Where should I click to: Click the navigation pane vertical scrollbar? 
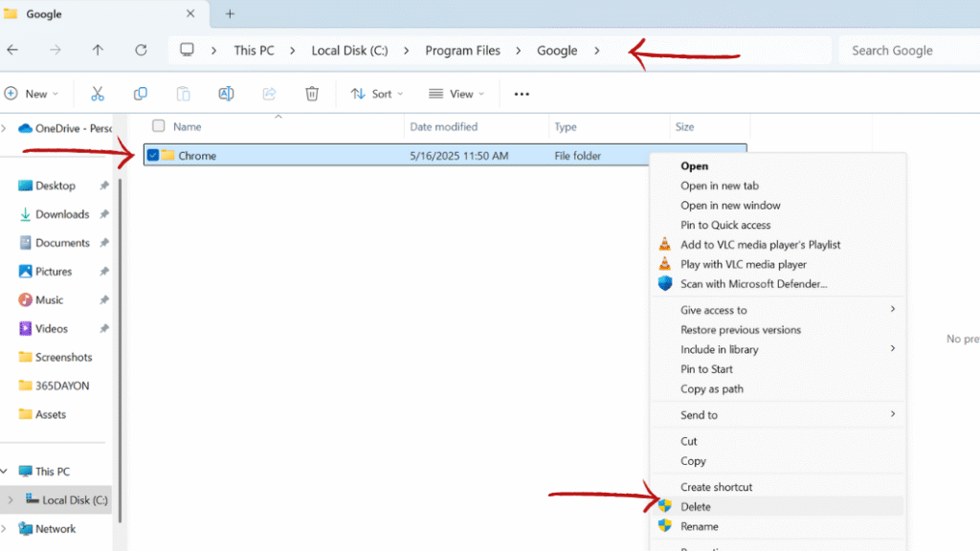tap(120, 350)
